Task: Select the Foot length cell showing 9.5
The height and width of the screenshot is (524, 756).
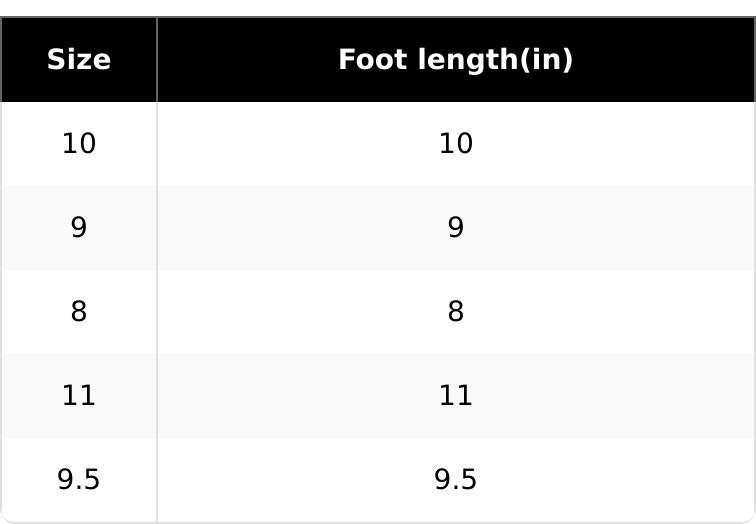Action: click(x=455, y=480)
